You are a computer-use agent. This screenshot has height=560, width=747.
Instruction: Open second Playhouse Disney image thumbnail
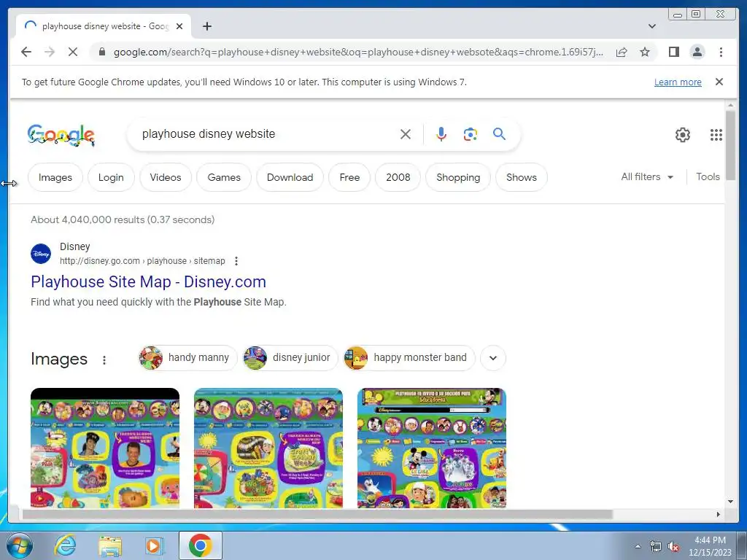pyautogui.click(x=268, y=448)
